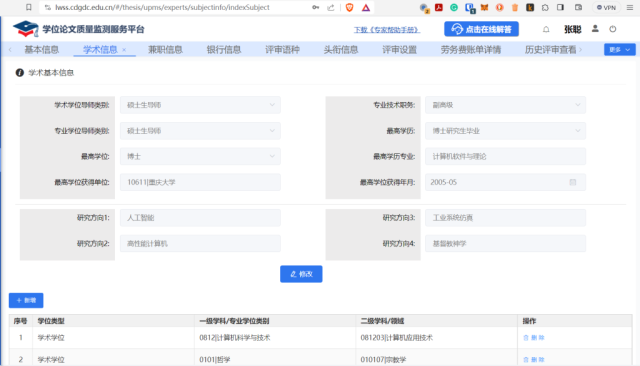640x366 pixels.
Task: Delete the row 0101哲学
Action: click(x=534, y=359)
